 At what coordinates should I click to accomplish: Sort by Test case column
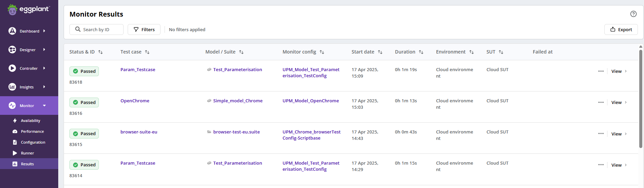click(147, 52)
